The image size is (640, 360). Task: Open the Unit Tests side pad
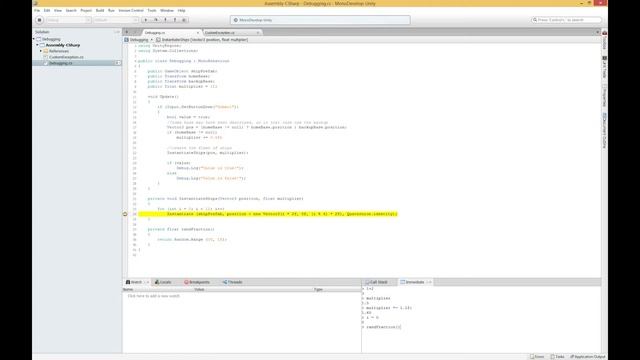coord(604,67)
